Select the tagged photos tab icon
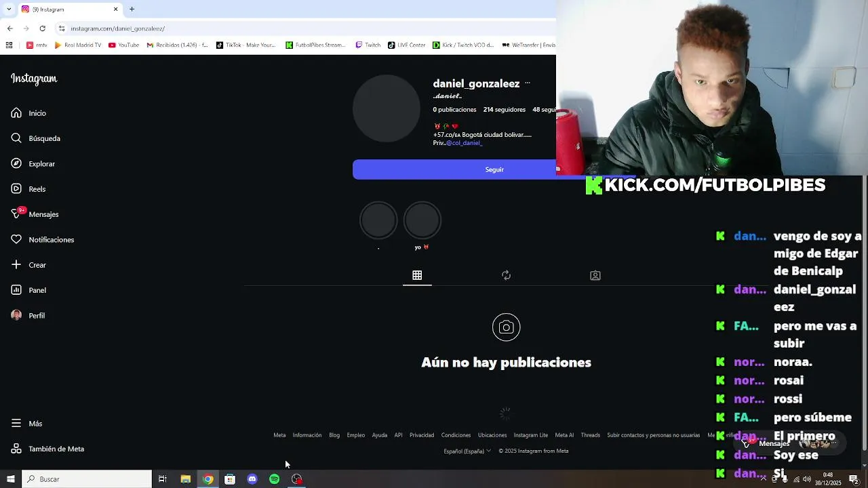The width and height of the screenshot is (868, 488). coord(595,275)
